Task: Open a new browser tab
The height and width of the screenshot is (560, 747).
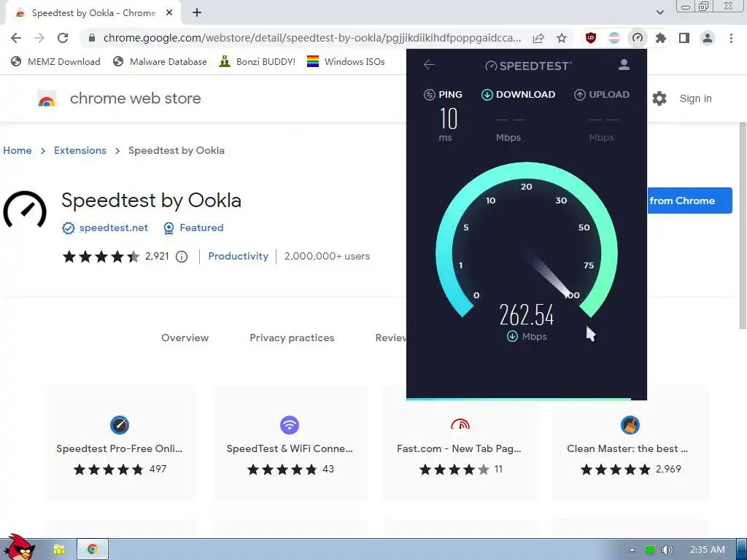Action: point(197,13)
